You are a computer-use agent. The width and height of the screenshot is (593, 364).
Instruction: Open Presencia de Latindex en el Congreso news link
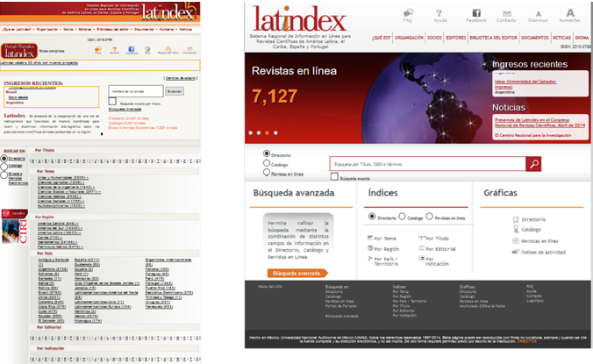(539, 123)
